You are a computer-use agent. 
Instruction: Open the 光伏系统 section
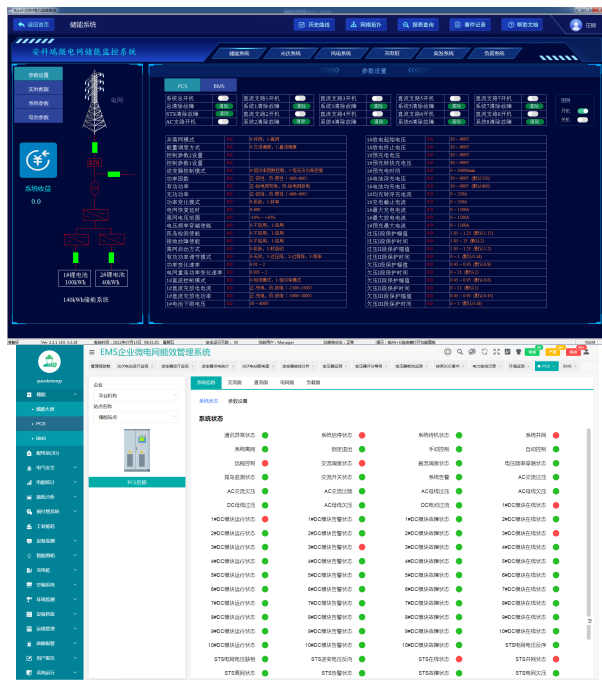coord(292,52)
